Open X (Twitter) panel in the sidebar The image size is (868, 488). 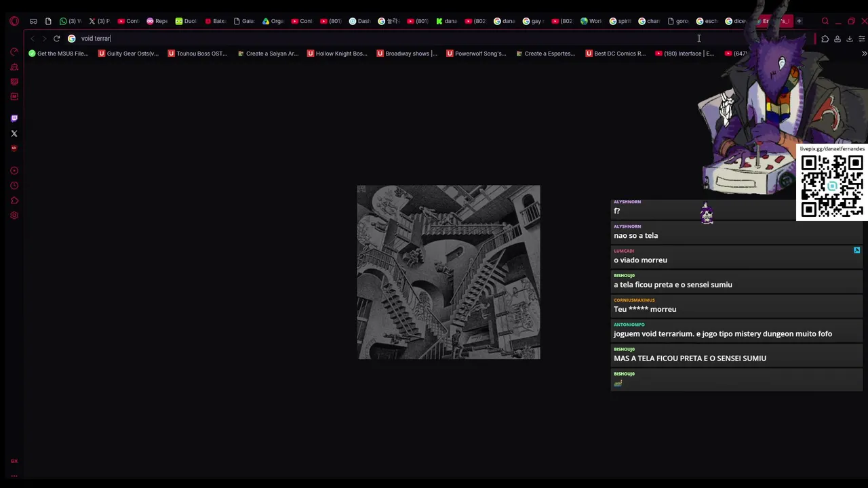click(x=14, y=134)
